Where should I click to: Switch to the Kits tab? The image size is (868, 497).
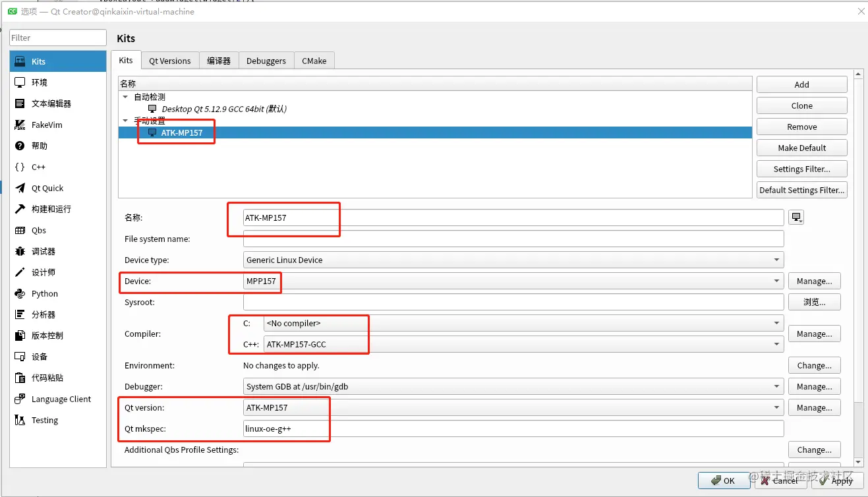[126, 60]
